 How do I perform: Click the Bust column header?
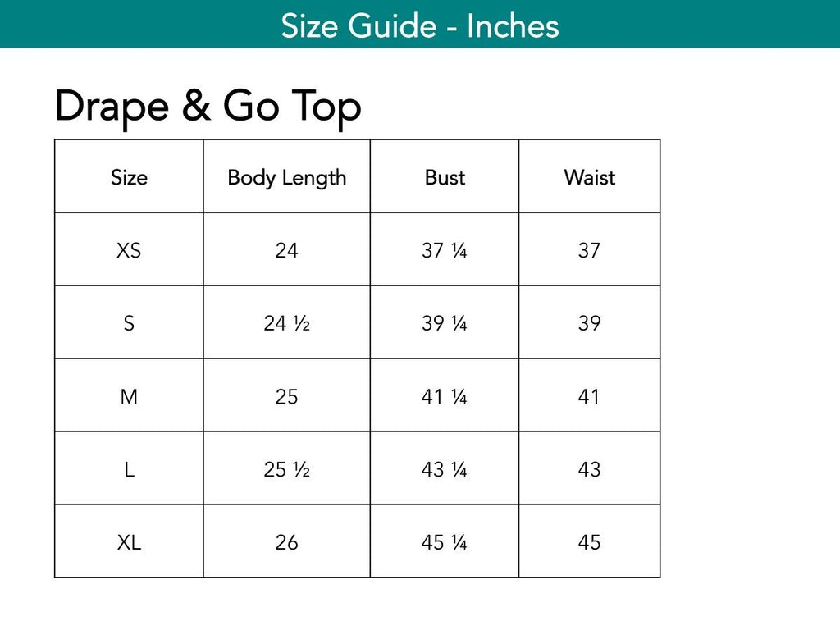[x=445, y=177]
